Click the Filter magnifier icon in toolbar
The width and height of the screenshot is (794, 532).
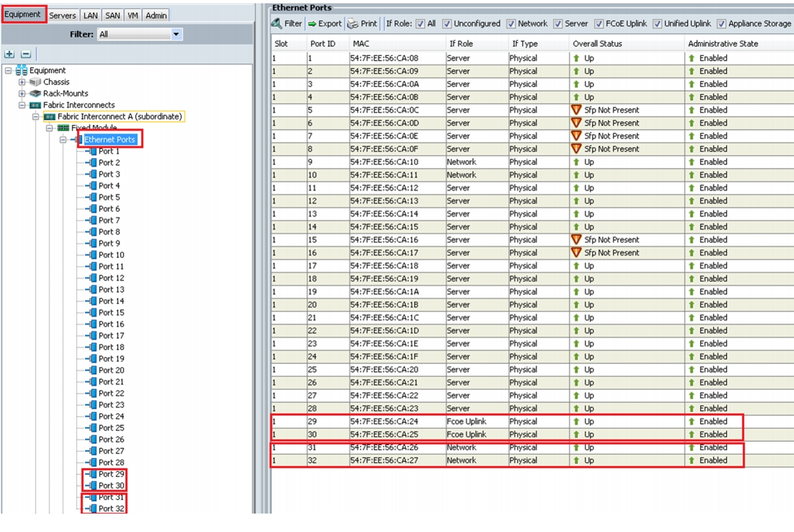pyautogui.click(x=277, y=23)
